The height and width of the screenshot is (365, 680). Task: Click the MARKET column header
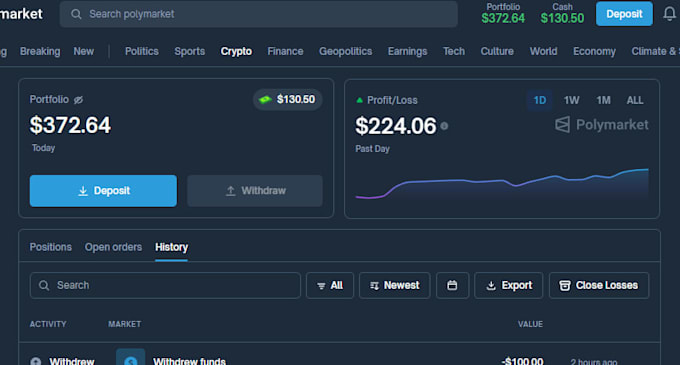click(124, 324)
